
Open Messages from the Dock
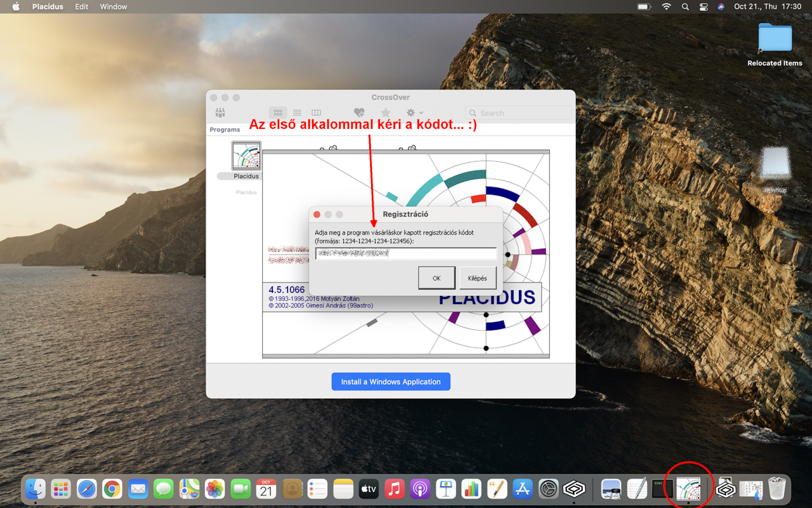pos(164,489)
